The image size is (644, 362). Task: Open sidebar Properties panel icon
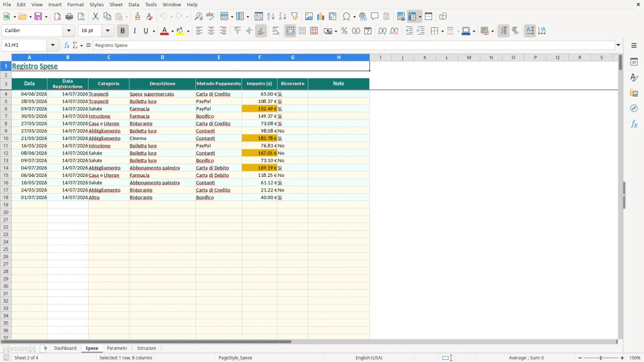(x=634, y=62)
